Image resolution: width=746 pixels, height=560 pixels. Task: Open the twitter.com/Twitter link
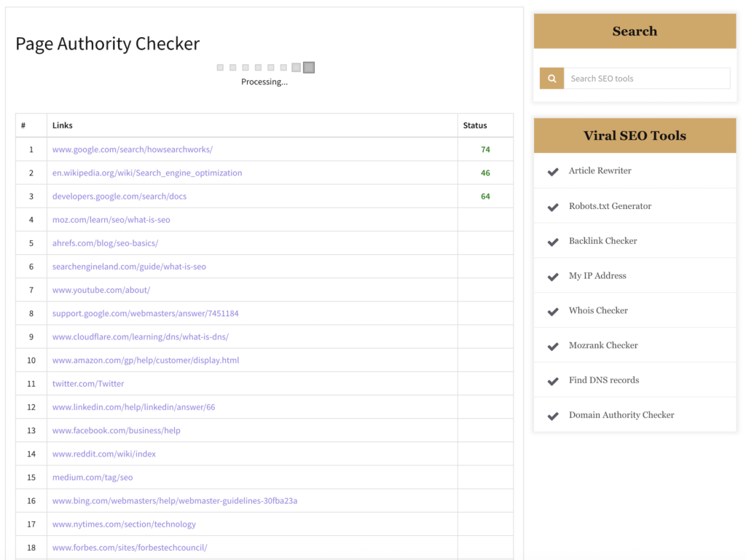coord(88,383)
